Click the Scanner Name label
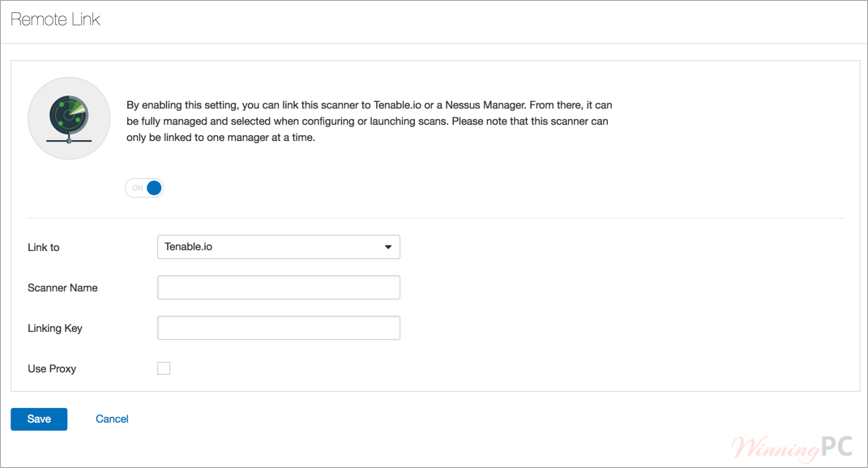Viewport: 868px width, 468px height. (62, 287)
